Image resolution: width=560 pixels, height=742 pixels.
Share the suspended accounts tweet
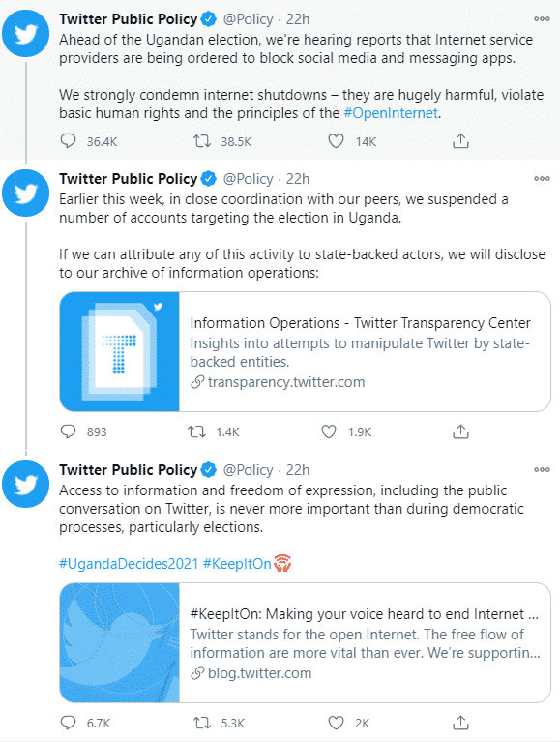(460, 431)
